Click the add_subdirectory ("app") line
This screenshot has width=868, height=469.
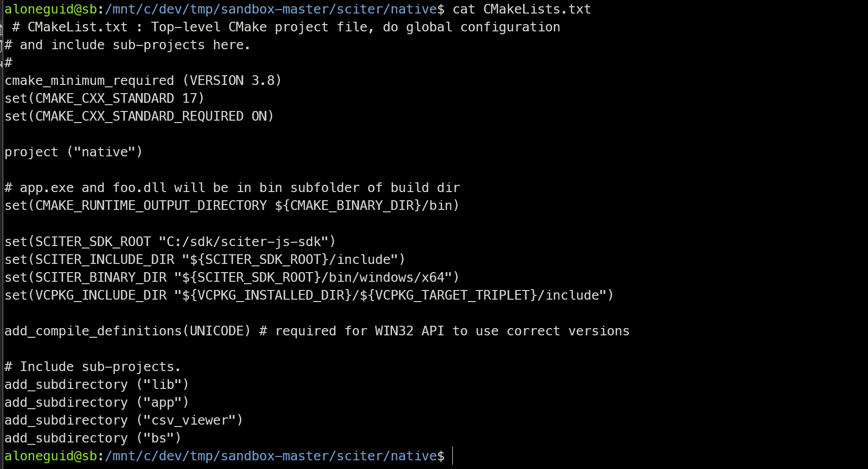pyautogui.click(x=97, y=402)
